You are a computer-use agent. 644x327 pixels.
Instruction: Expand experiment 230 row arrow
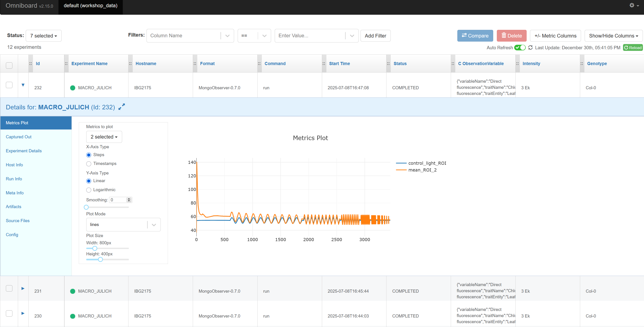coord(23,313)
